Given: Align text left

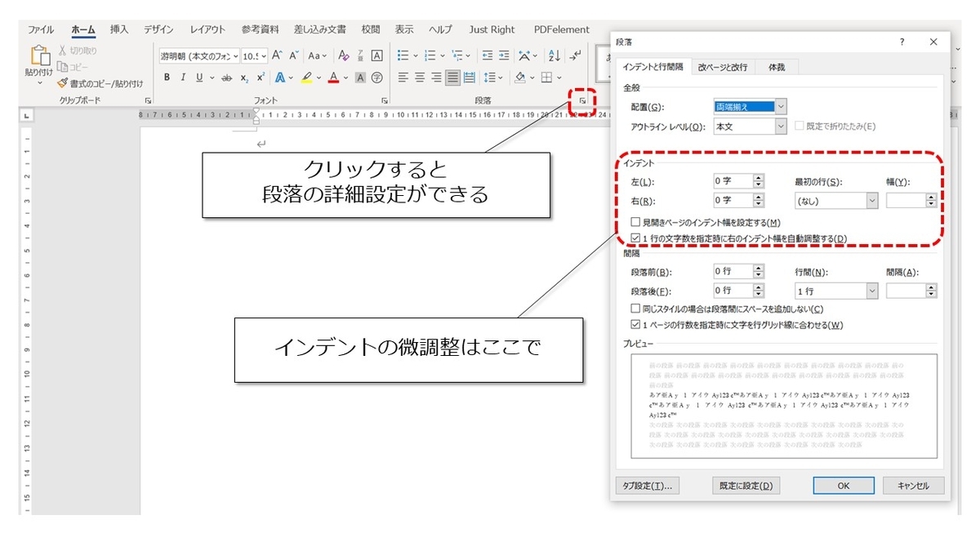Looking at the screenshot, I should (x=403, y=78).
